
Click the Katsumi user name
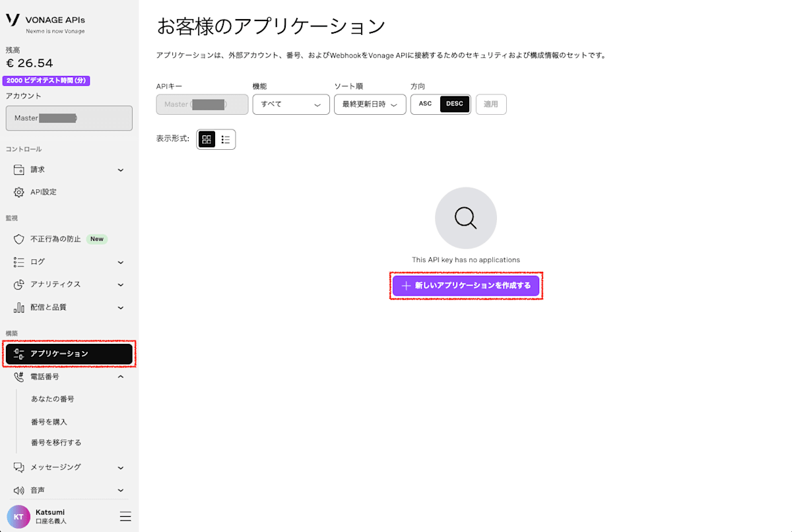click(50, 512)
